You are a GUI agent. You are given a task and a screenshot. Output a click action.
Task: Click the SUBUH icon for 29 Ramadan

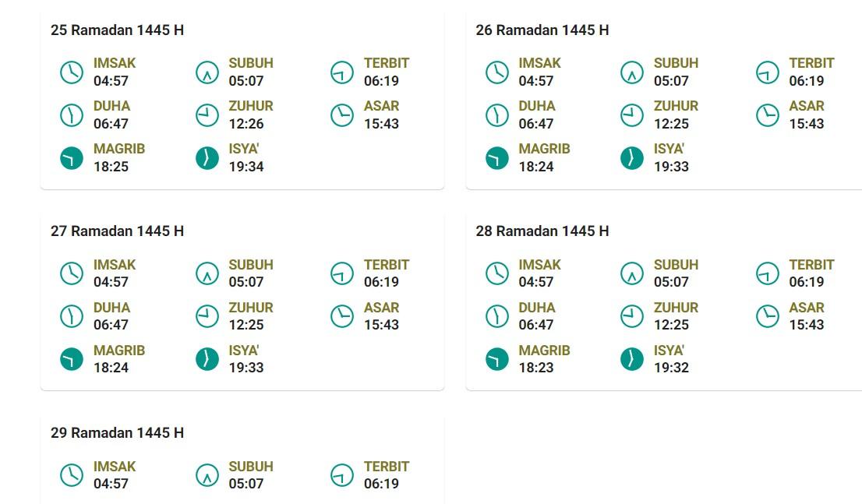coord(206,474)
